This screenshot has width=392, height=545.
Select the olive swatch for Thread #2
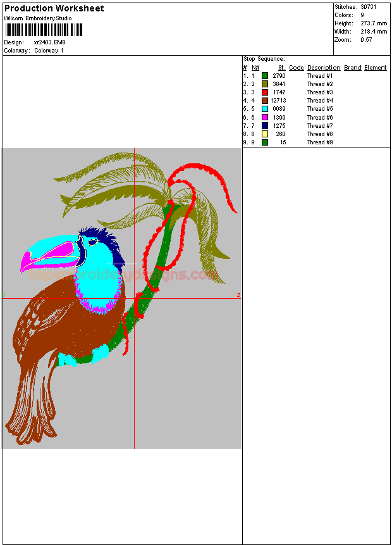(265, 84)
